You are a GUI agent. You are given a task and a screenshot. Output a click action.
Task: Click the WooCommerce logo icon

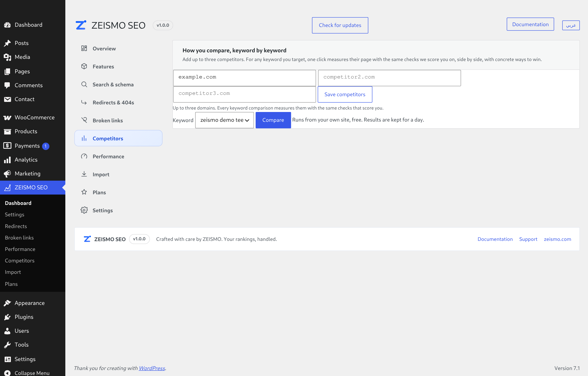[x=7, y=117]
